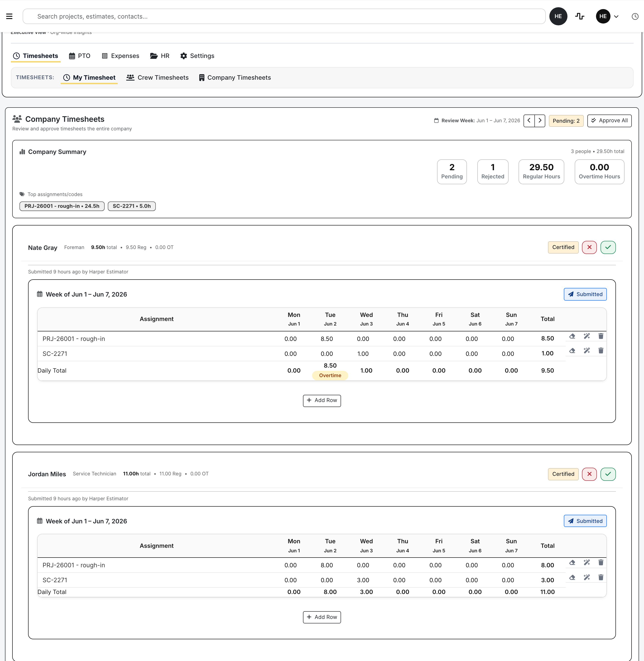Screen dimensions: 644x661
Task: Go to previous review week
Action: coord(529,121)
